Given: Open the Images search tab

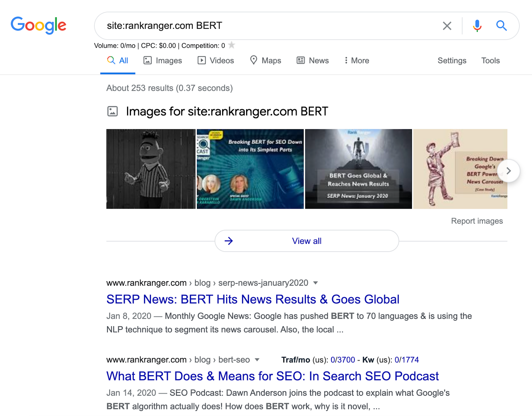Looking at the screenshot, I should coord(163,60).
